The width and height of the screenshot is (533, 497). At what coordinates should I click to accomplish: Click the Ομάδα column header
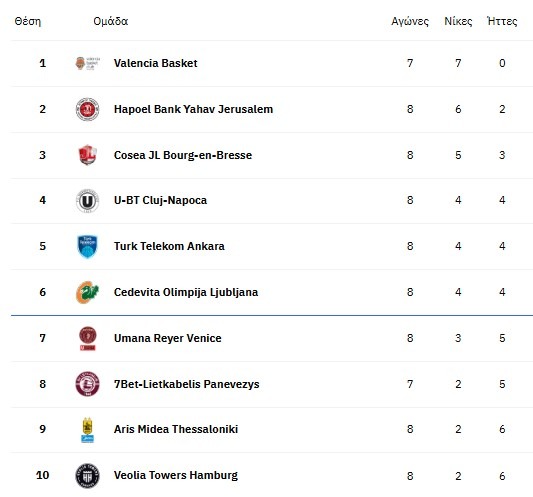point(110,21)
